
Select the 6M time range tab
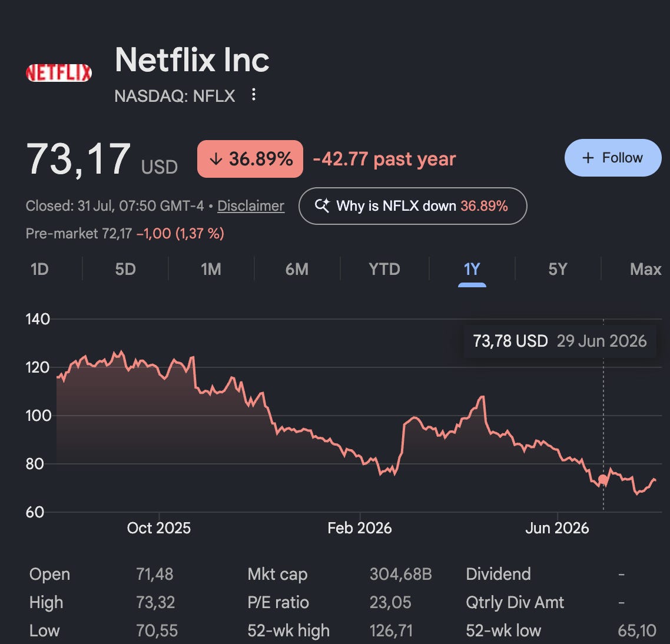[297, 269]
